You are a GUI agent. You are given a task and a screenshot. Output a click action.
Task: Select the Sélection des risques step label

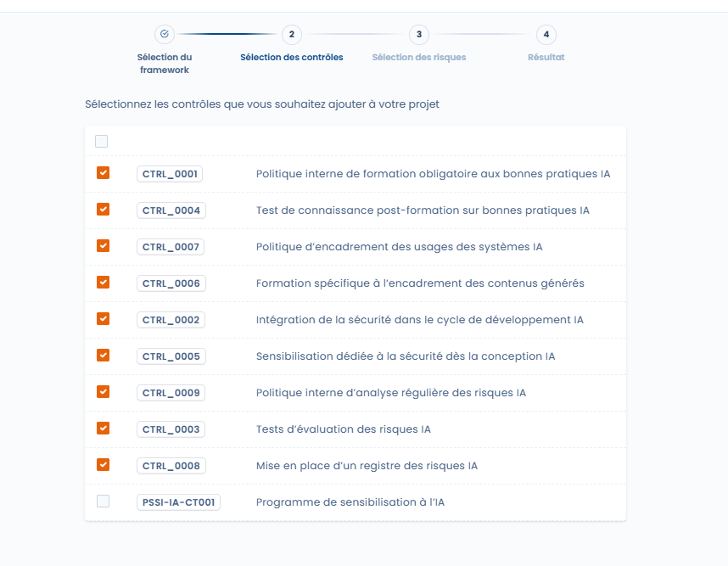tap(418, 58)
